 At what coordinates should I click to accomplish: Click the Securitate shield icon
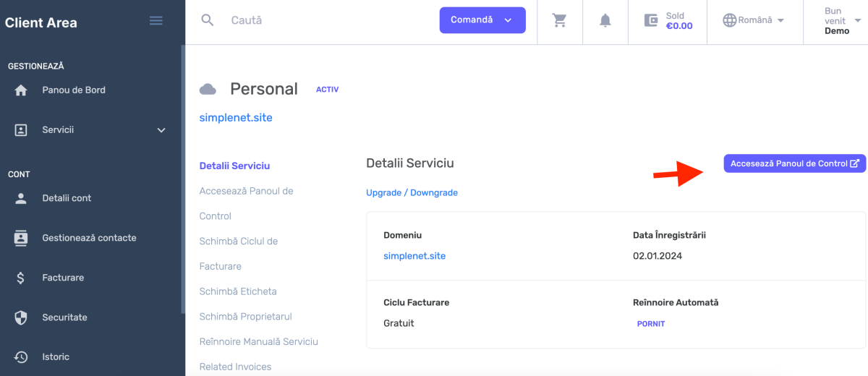21,317
